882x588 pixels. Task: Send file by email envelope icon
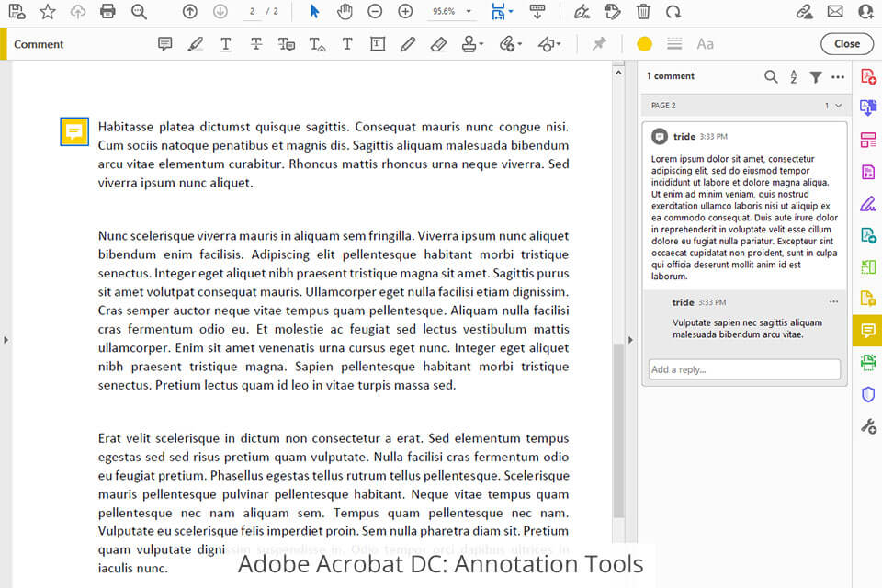[835, 11]
